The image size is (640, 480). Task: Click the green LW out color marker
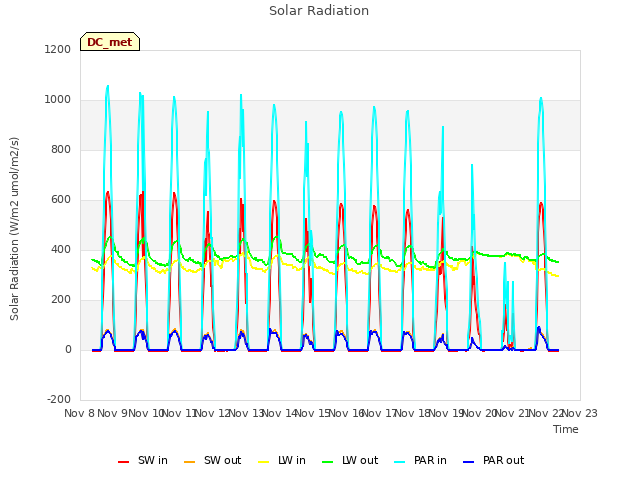pyautogui.click(x=327, y=462)
